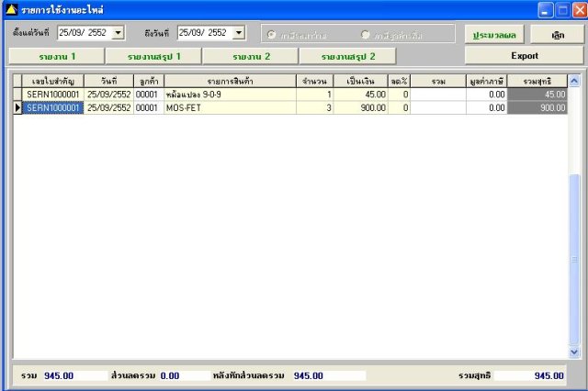The image size is (588, 391).
Task: Open the รายงาน 2 report
Action: click(251, 57)
